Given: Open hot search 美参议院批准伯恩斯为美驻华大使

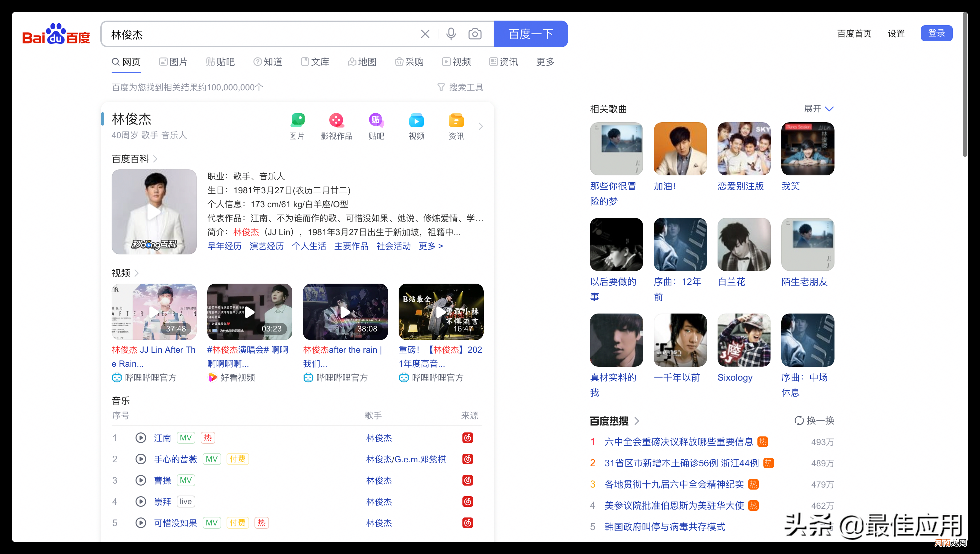Looking at the screenshot, I should (674, 506).
